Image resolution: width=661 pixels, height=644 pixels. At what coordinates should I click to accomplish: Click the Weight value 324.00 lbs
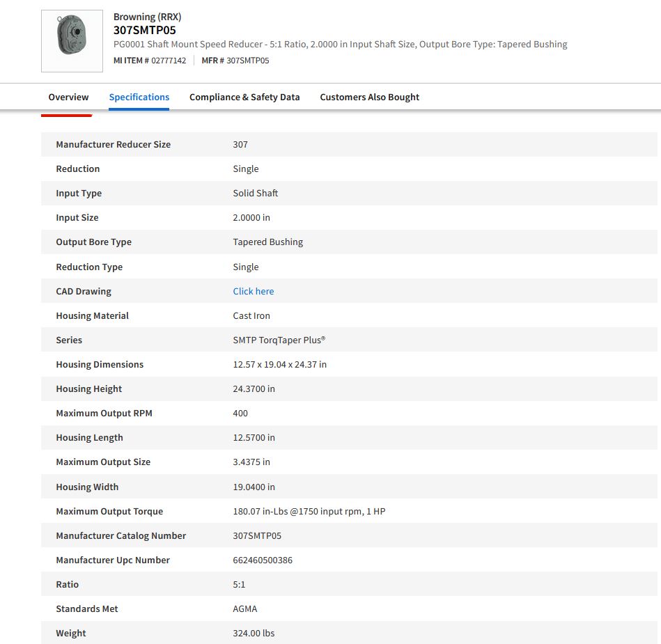pos(254,633)
